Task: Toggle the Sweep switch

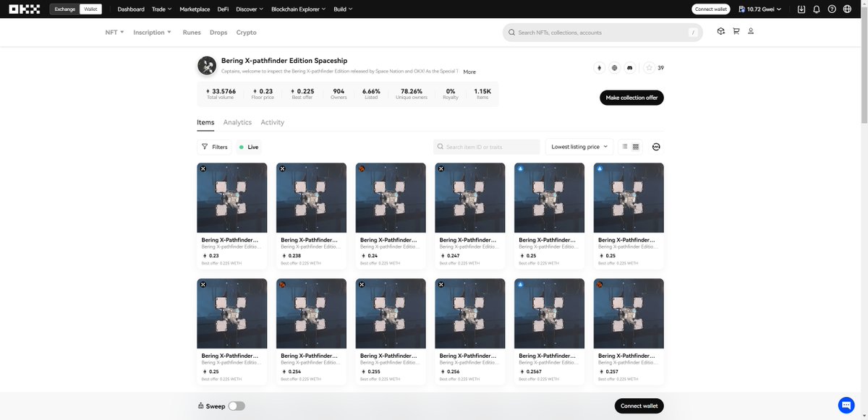Action: coord(237,406)
